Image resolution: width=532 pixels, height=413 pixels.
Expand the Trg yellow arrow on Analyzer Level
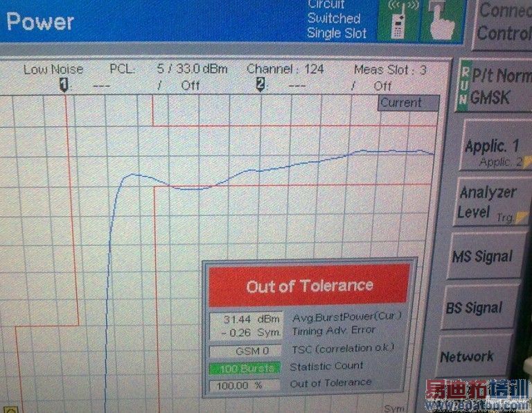point(522,217)
